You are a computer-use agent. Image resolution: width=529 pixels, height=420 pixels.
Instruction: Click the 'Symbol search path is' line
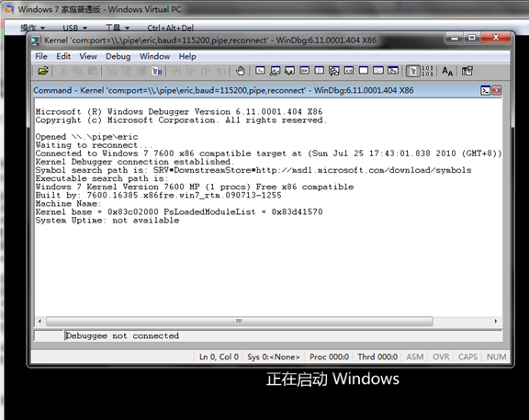[x=253, y=170]
